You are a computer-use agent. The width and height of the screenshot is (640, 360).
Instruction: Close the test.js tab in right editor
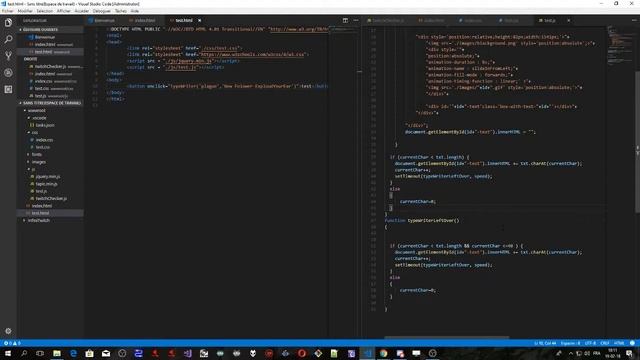point(569,20)
